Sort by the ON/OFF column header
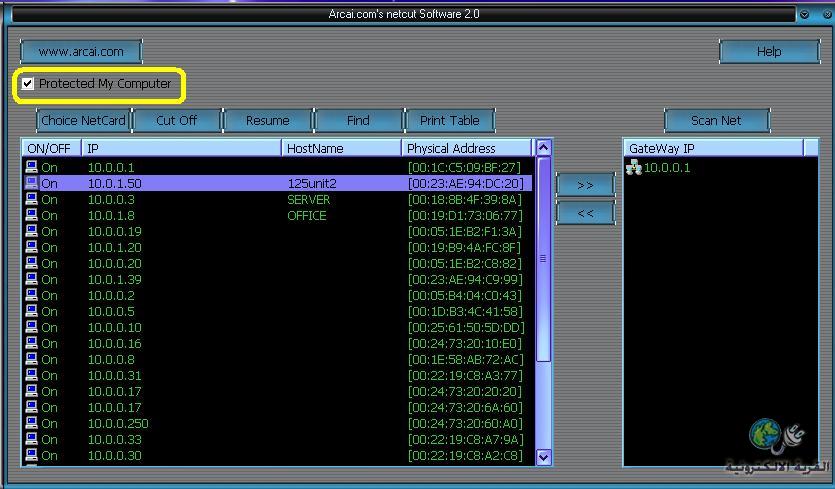 click(x=51, y=148)
